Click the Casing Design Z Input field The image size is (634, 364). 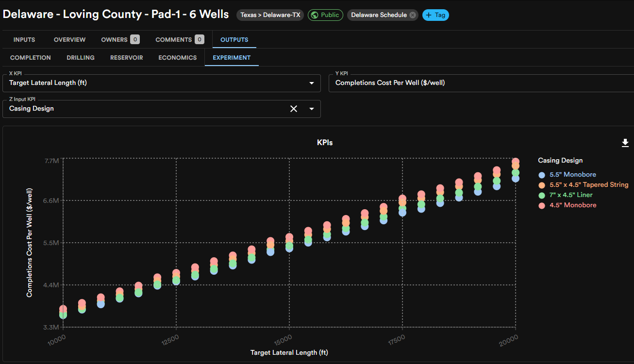pos(162,109)
